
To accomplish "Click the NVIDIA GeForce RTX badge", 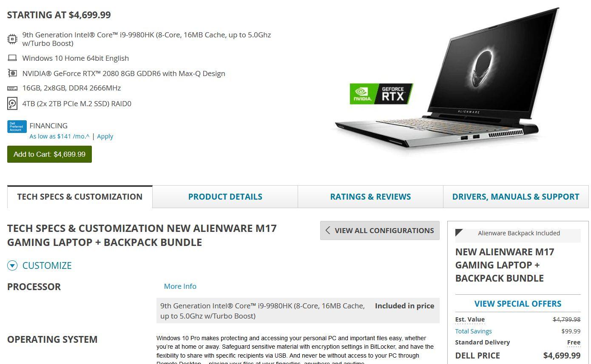I will (x=381, y=93).
